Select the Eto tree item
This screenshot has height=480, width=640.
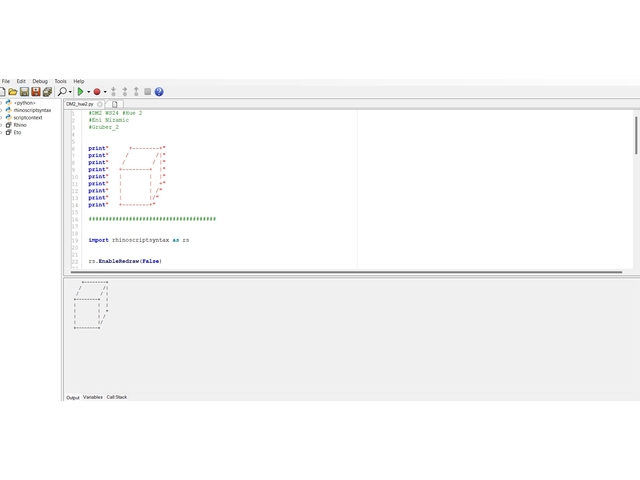(17, 132)
